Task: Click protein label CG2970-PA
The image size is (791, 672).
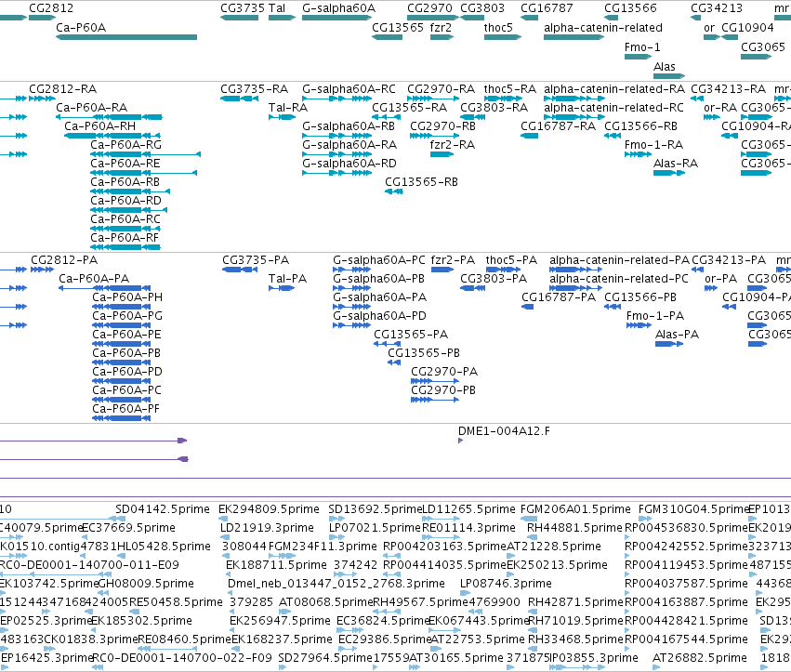Action: (x=444, y=372)
